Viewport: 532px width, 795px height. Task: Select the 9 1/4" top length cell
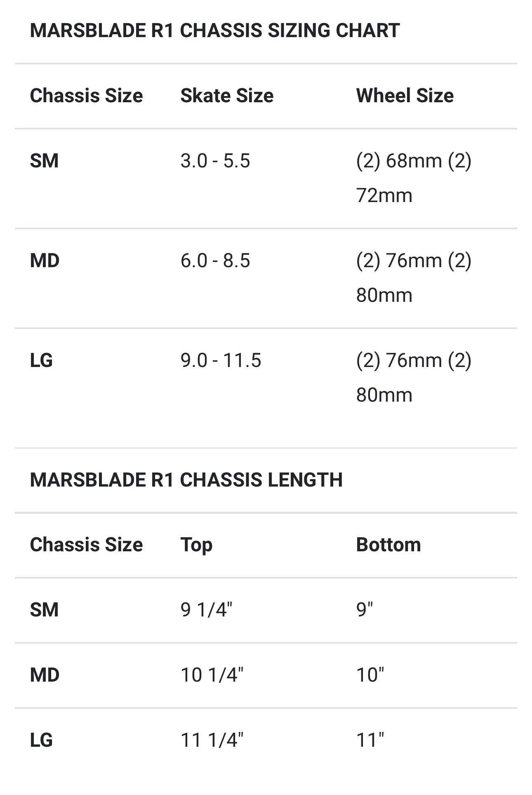coord(207,609)
